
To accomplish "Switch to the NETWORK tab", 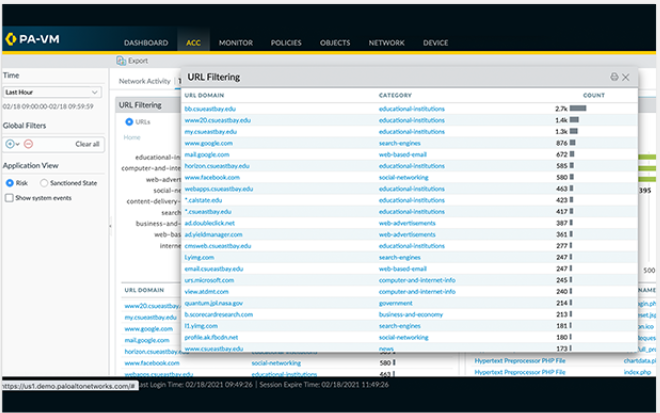I will tap(386, 43).
